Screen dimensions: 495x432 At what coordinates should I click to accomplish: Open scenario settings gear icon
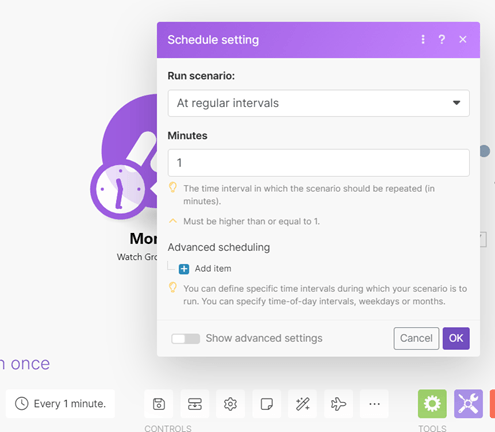230,404
